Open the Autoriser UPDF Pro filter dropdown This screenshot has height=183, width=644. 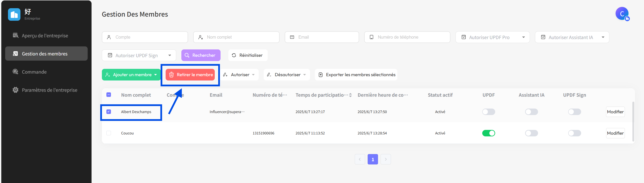tap(493, 37)
